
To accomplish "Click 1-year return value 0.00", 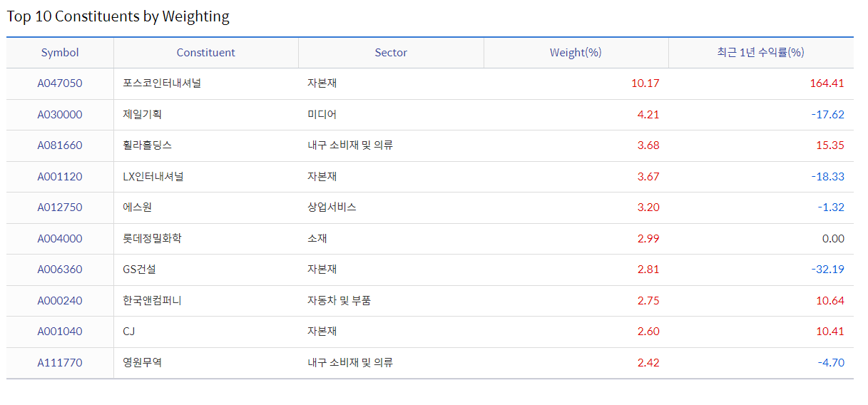I will (833, 238).
